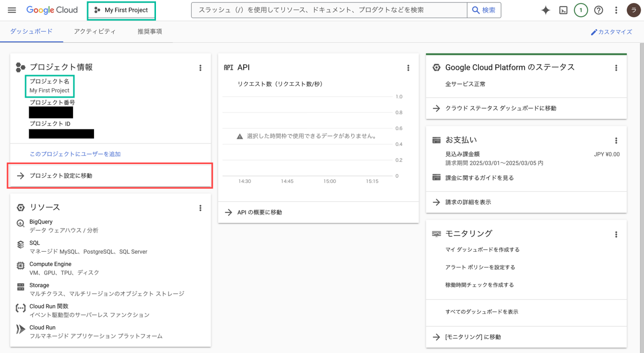Switch to the 推奨事項 tab
Viewport: 644px width, 353px height.
(x=150, y=31)
